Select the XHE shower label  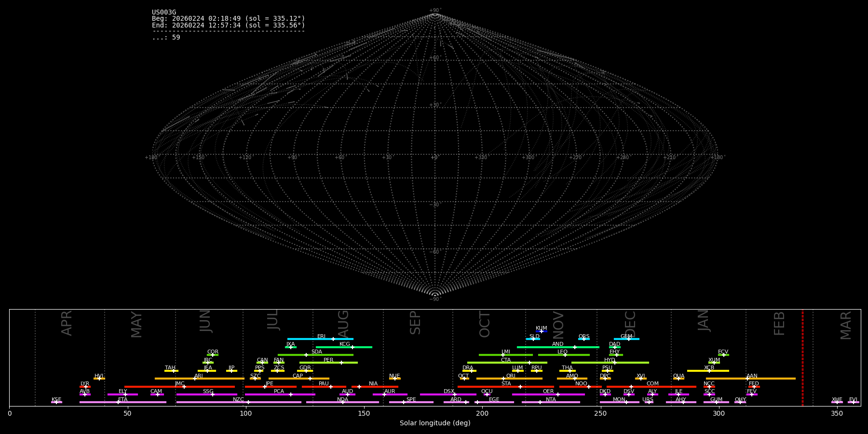(x=837, y=399)
